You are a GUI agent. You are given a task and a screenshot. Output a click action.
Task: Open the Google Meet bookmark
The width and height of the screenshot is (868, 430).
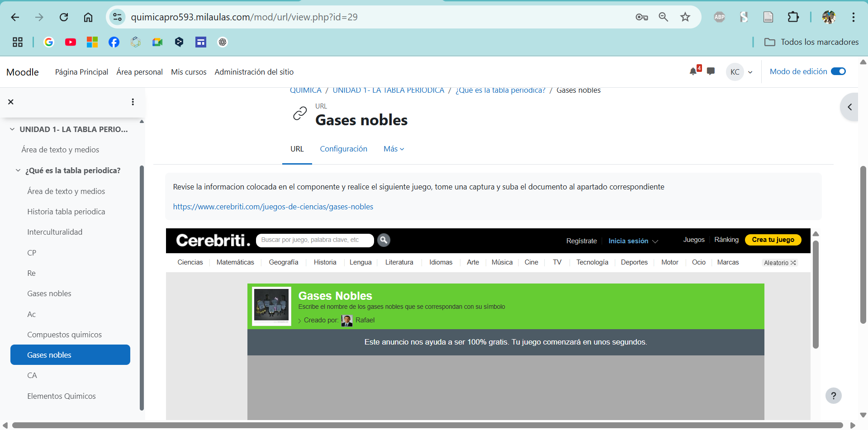157,42
